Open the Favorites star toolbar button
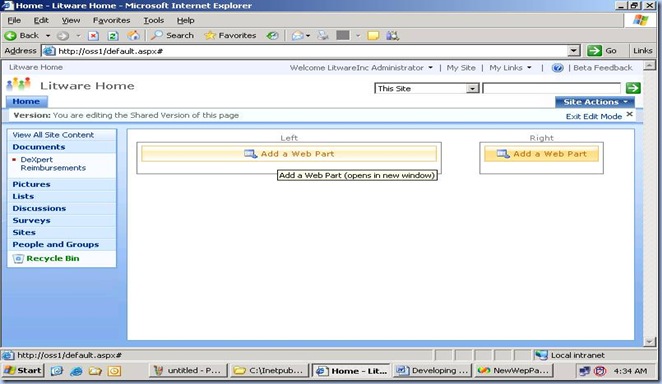Screen dimensions: 662x384 230,36
